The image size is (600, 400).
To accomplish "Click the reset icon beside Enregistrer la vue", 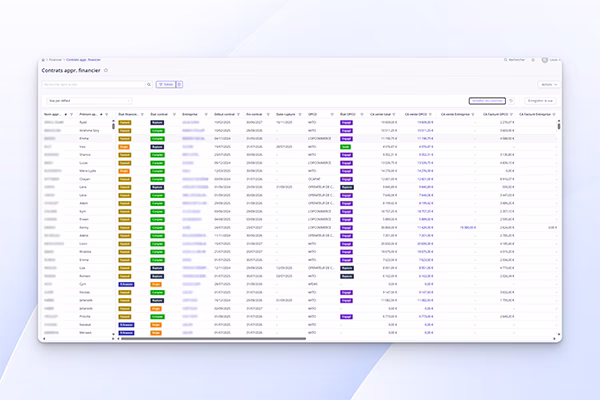I will (511, 101).
